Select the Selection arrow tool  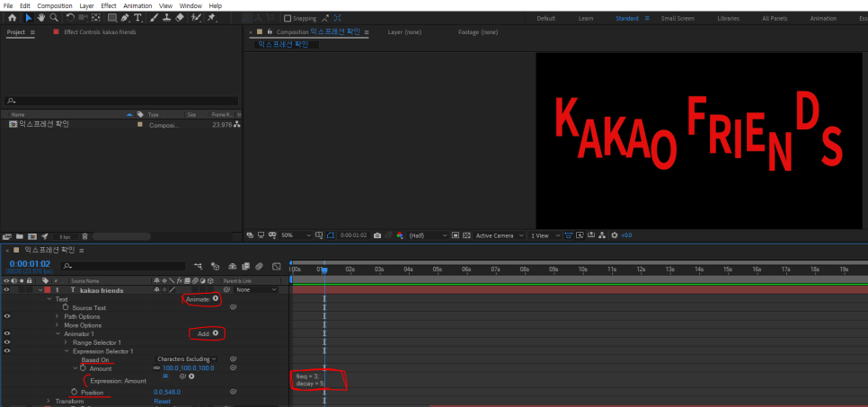pyautogui.click(x=29, y=18)
